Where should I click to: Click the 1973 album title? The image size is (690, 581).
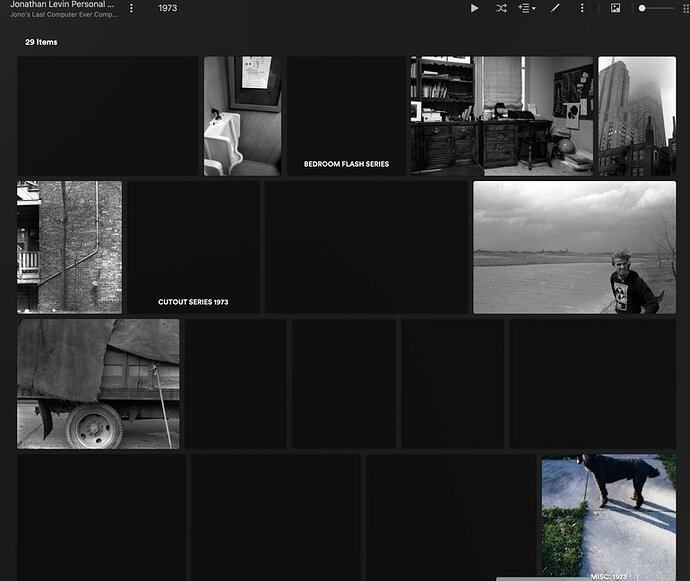168,8
